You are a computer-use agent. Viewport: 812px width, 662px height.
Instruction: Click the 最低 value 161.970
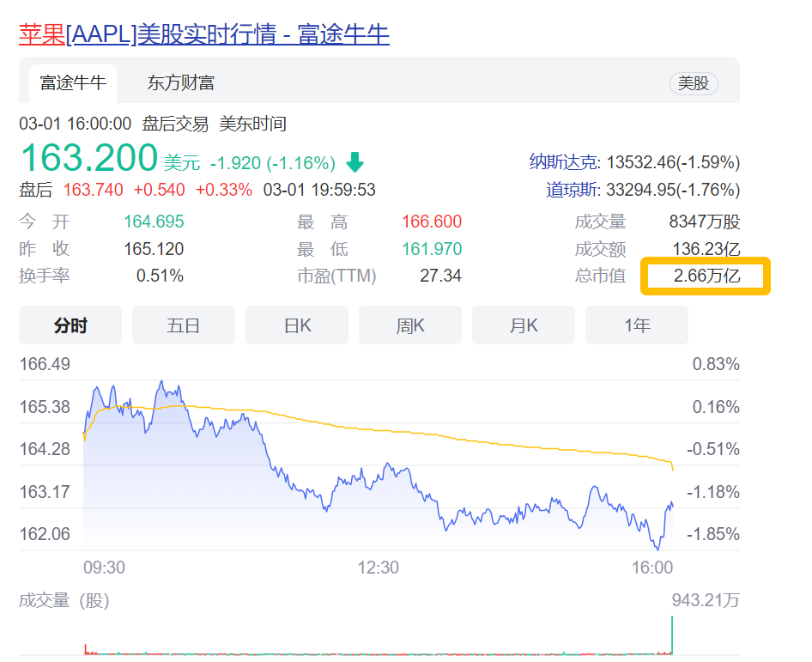click(432, 249)
